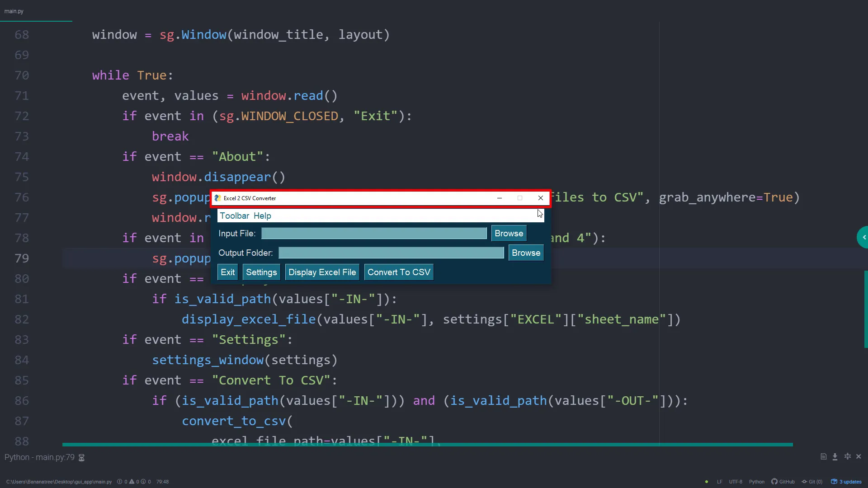This screenshot has height=488, width=868.
Task: Click the copy output icon in script panel
Action: pos(823,457)
